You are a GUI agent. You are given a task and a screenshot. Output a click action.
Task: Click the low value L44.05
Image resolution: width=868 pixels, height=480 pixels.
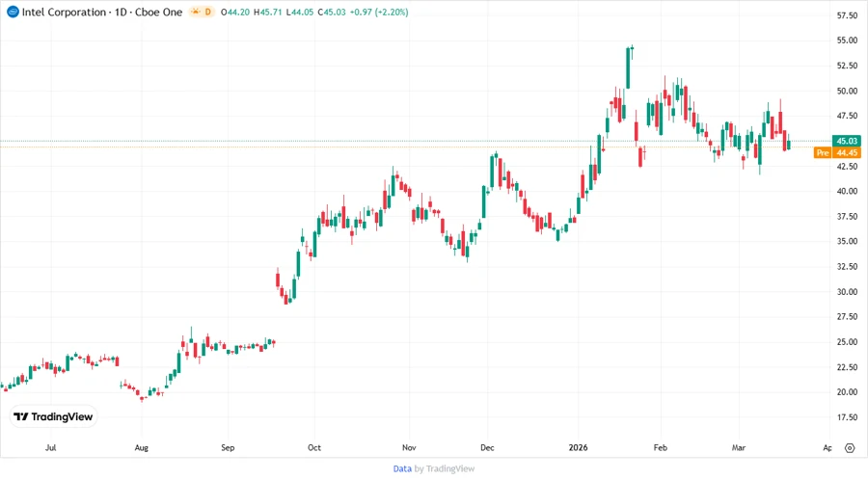(x=300, y=13)
